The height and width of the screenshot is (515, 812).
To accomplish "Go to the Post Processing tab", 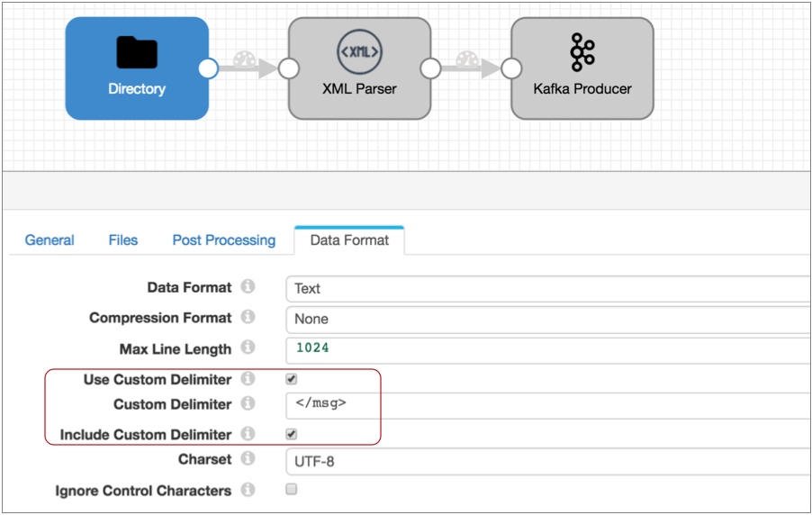I will pos(224,240).
